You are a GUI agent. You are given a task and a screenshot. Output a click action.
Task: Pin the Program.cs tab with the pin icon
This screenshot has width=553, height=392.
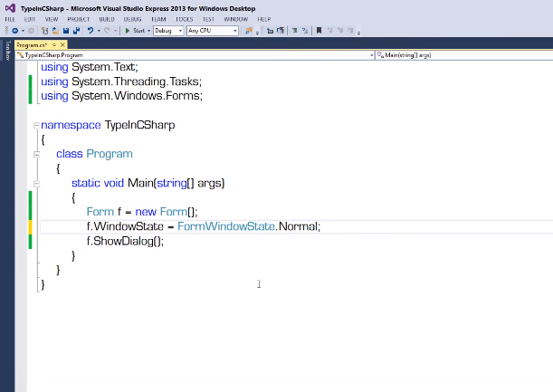click(x=54, y=44)
